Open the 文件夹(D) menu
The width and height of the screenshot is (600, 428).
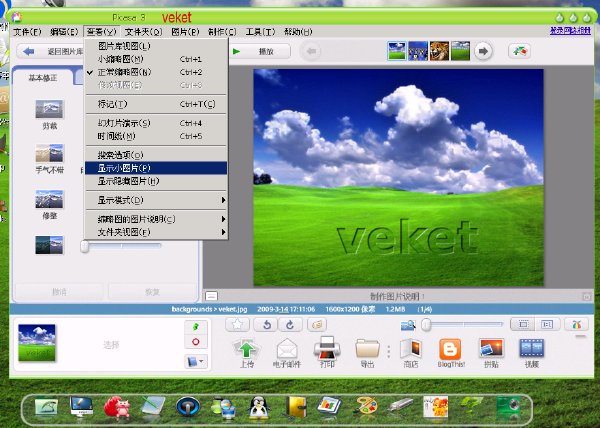click(143, 32)
